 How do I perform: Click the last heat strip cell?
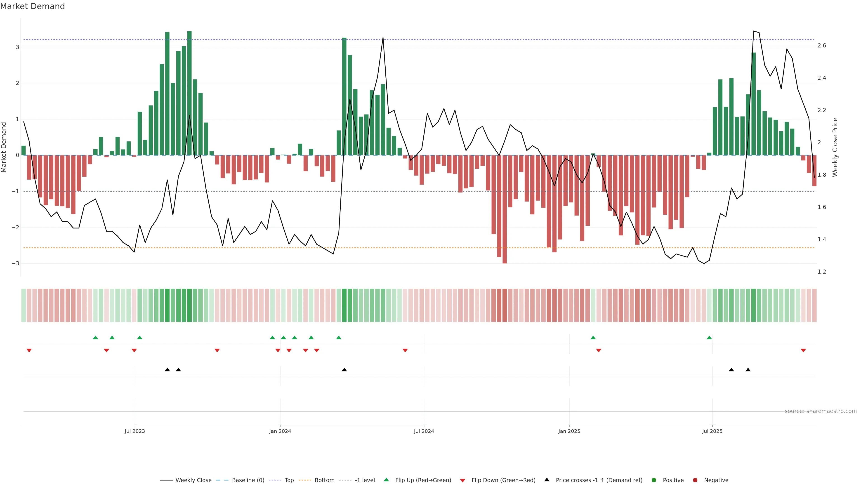pyautogui.click(x=814, y=305)
